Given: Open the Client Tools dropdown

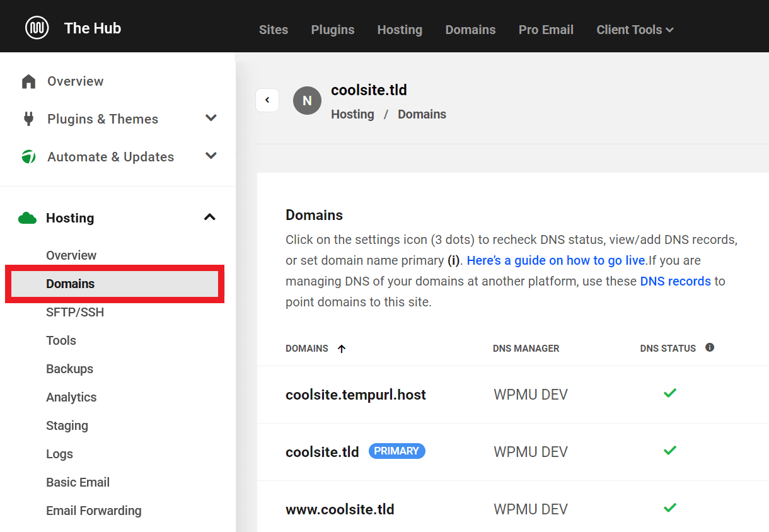Looking at the screenshot, I should click(635, 30).
